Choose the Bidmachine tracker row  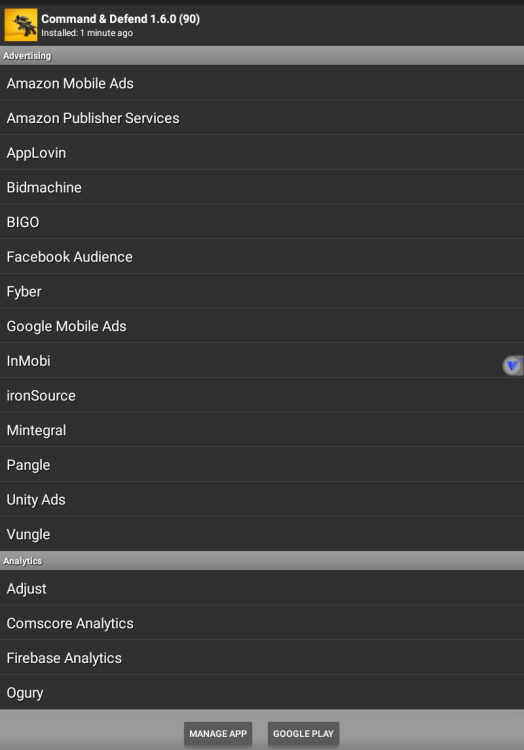[x=262, y=187]
